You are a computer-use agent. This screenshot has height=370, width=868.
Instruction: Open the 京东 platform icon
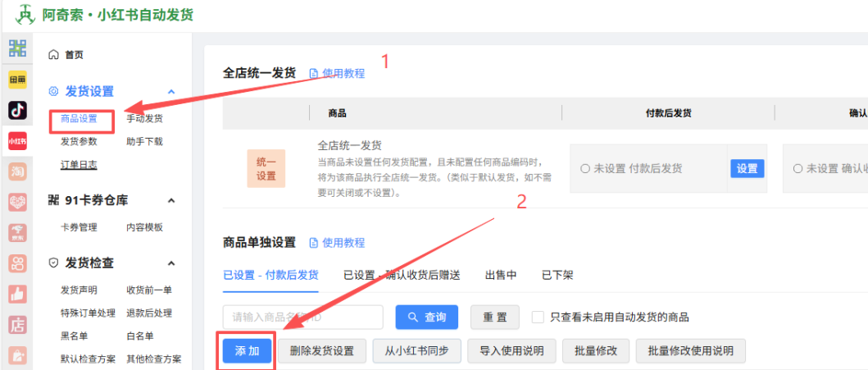click(x=17, y=233)
